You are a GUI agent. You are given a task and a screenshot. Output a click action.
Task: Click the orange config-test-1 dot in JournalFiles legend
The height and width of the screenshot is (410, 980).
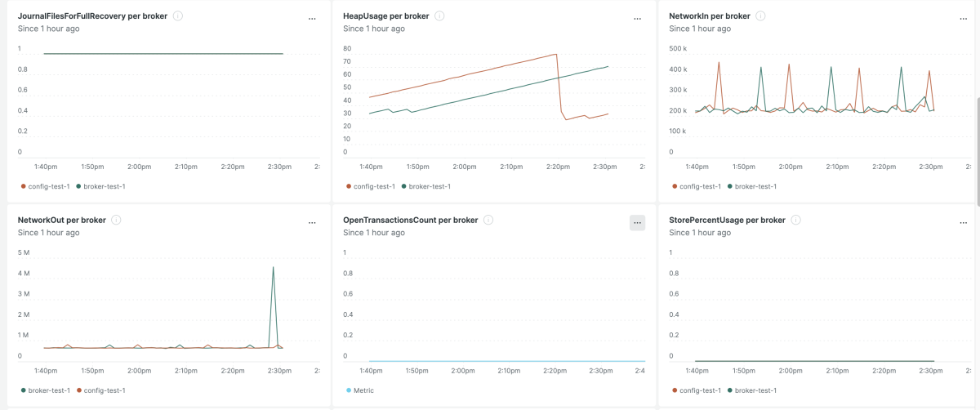[x=23, y=186]
